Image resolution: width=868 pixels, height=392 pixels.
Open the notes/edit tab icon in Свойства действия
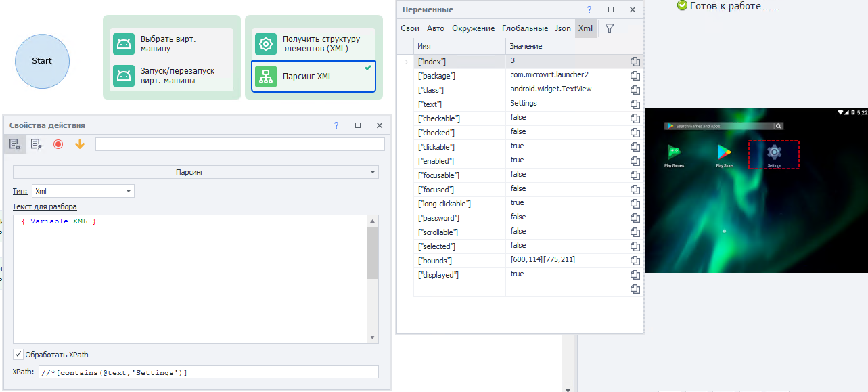pos(37,144)
